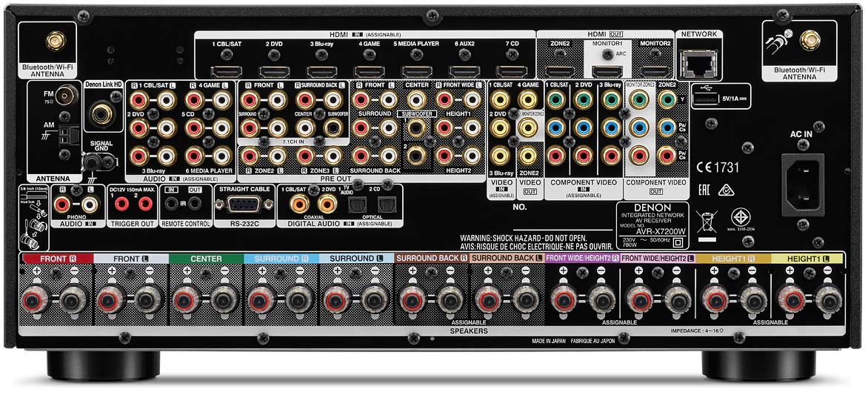Viewport: 868px width, 395px height.
Task: Select the HDMI OUT ZONE2 port
Action: click(559, 72)
